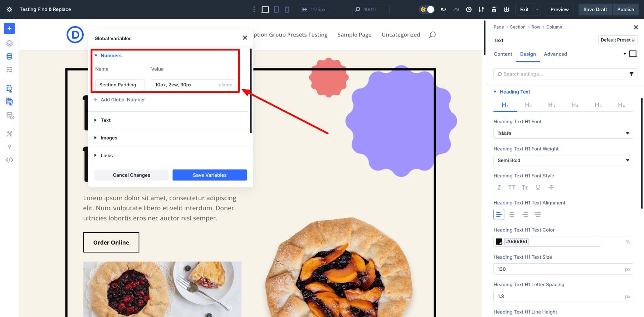
Task: Switch to the Content tab
Action: 503,54
